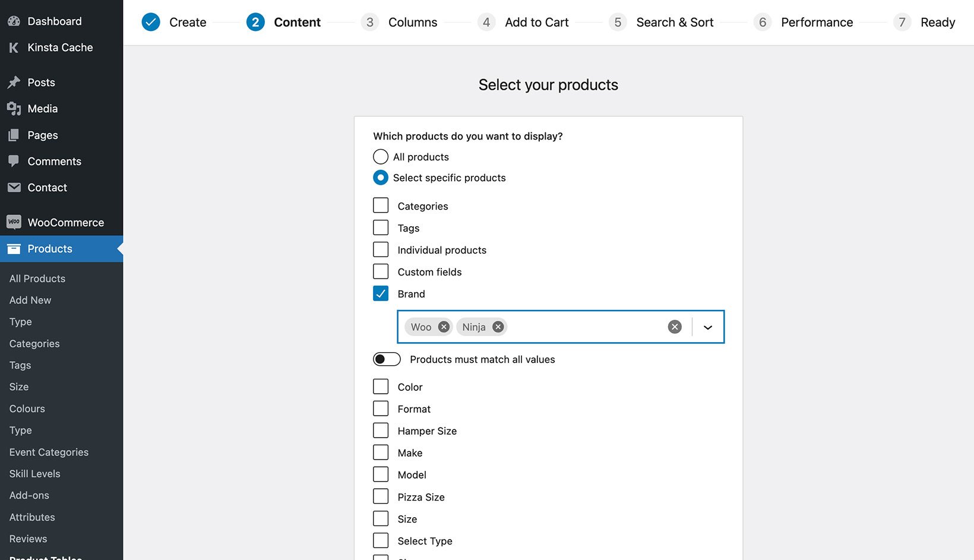The height and width of the screenshot is (560, 974).
Task: Click the Pages sidebar icon
Action: tap(14, 135)
